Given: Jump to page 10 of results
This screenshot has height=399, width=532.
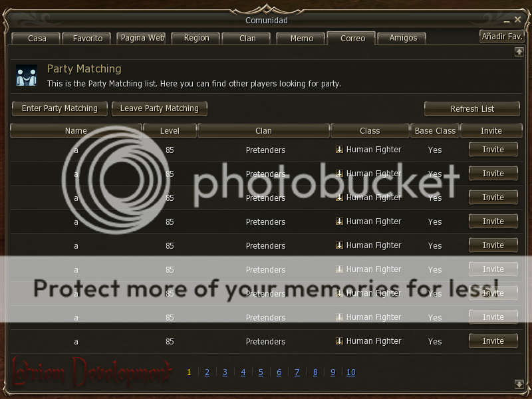Looking at the screenshot, I should coord(351,372).
